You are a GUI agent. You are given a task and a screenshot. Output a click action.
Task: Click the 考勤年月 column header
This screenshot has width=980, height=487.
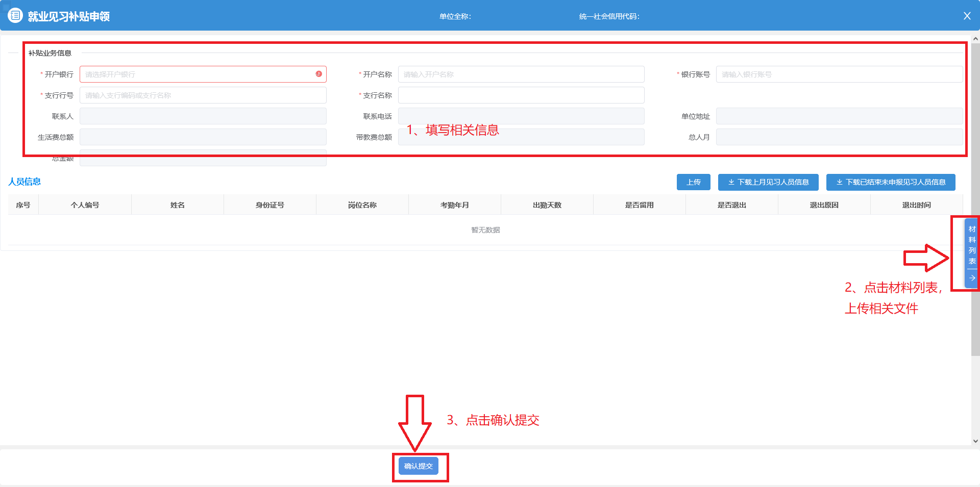pyautogui.click(x=454, y=205)
